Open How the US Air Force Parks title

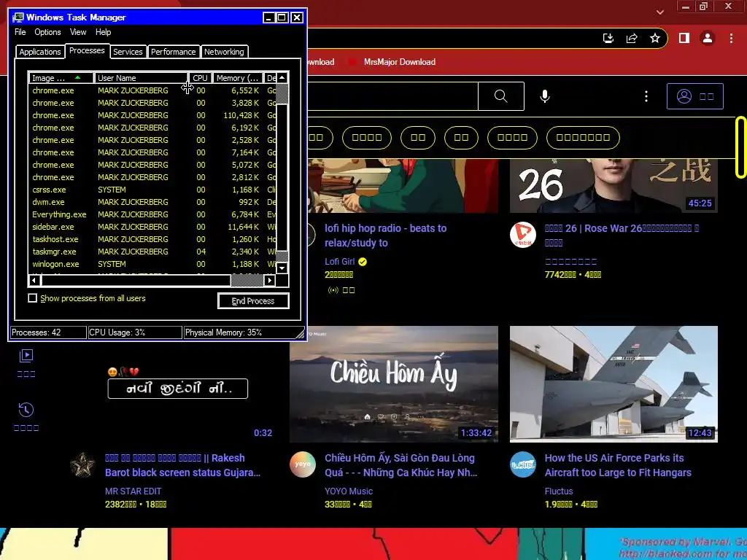(x=618, y=465)
